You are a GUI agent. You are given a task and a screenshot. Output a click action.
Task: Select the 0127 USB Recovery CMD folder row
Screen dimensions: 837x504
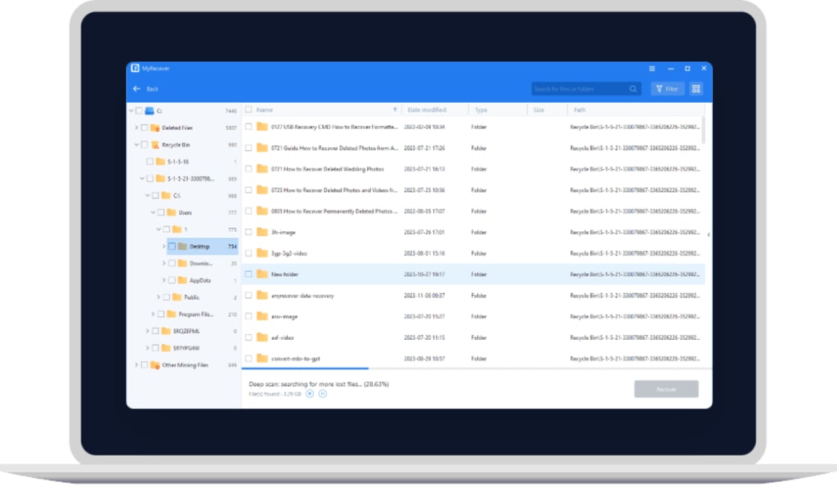point(473,127)
